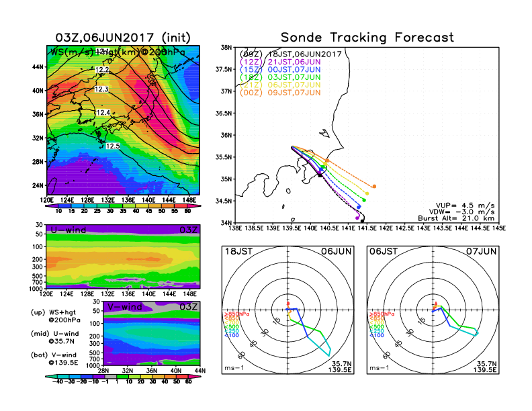The width and height of the screenshot is (532, 411).
Task: Click the "12.4" height contour label
Action: (x=103, y=113)
